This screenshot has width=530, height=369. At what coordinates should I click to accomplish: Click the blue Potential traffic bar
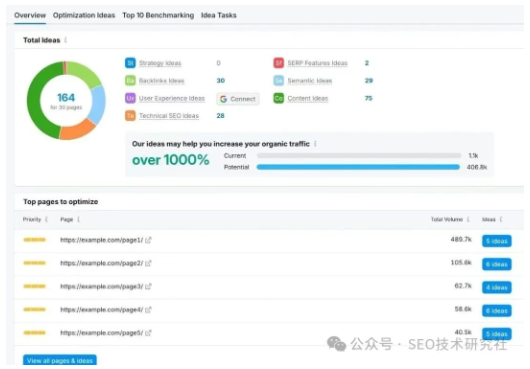click(358, 167)
